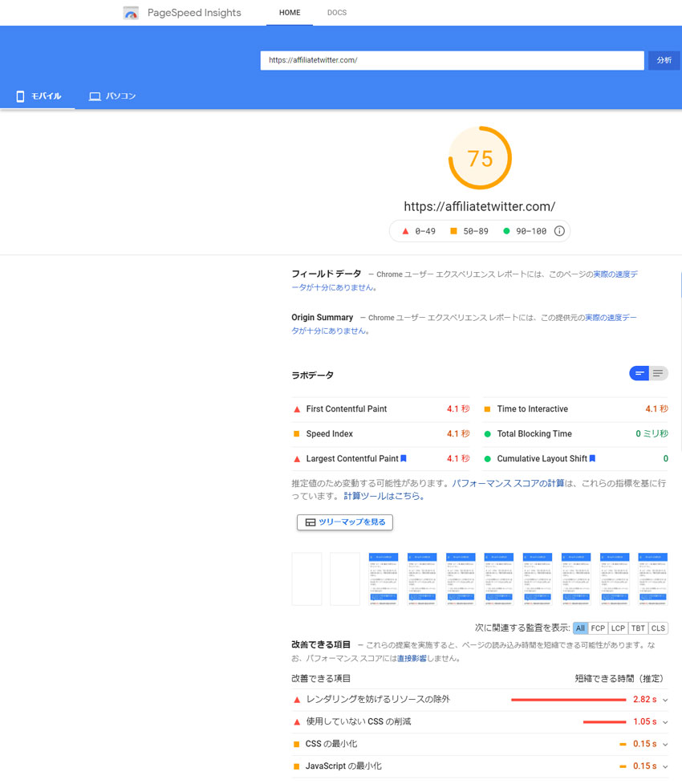
Task: Click the treemap icon in ツリーマップを見る button
Action: pos(310,522)
